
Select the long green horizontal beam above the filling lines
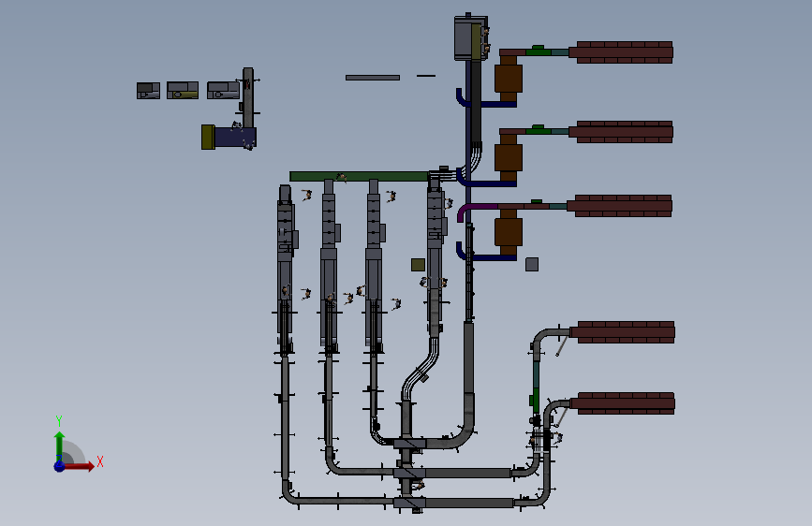[359, 176]
